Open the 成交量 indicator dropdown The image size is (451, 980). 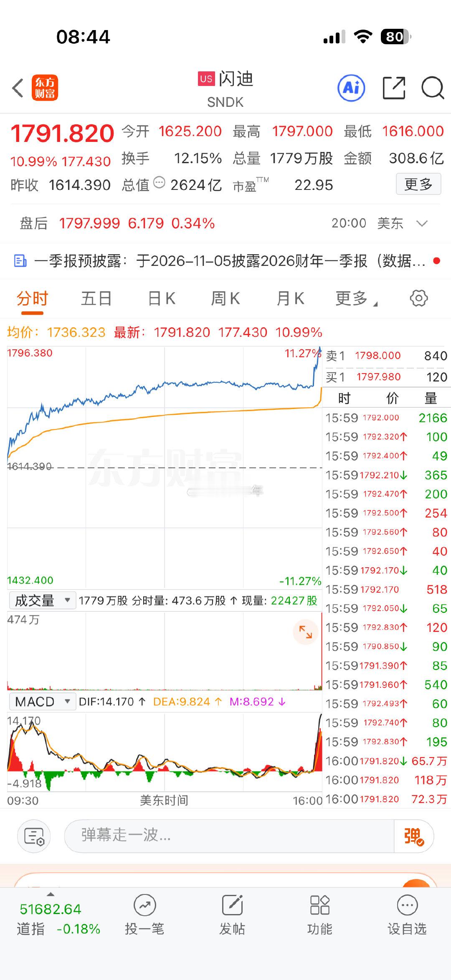(43, 601)
